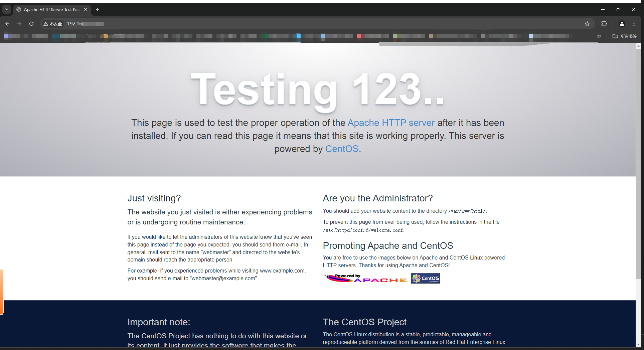Open Chrome three-dot menu
Screen dimensions: 644x350
point(634,24)
